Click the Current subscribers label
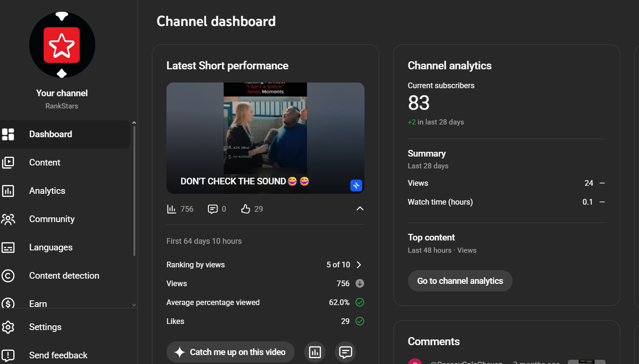 441,85
